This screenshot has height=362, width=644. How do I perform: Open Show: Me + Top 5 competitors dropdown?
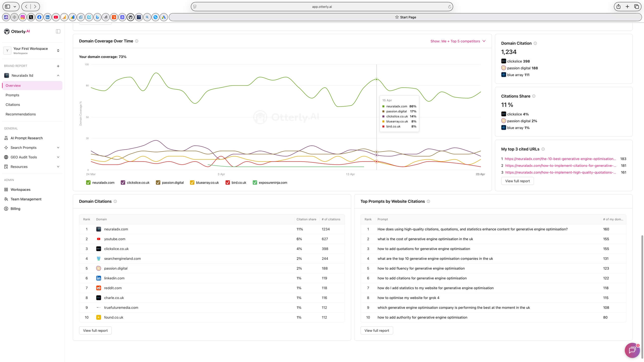coord(458,41)
